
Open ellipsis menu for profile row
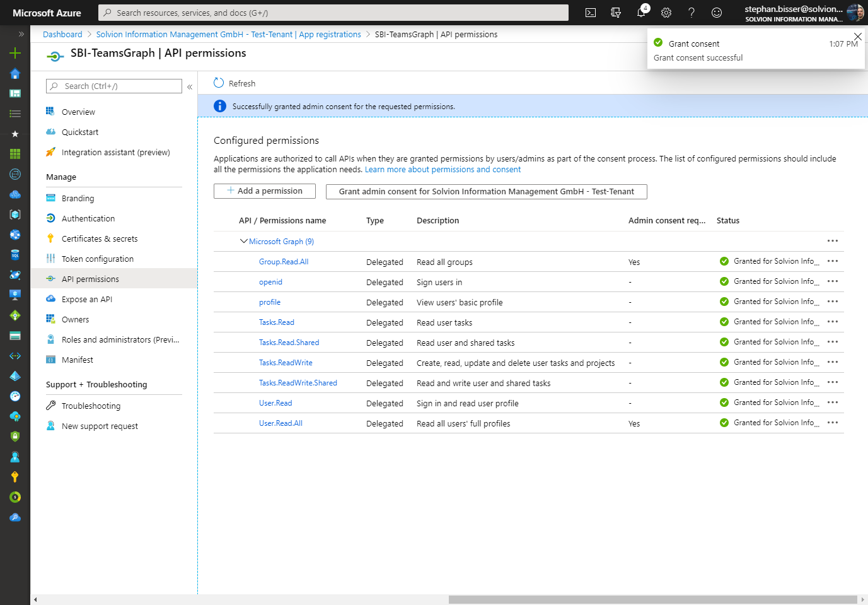833,302
